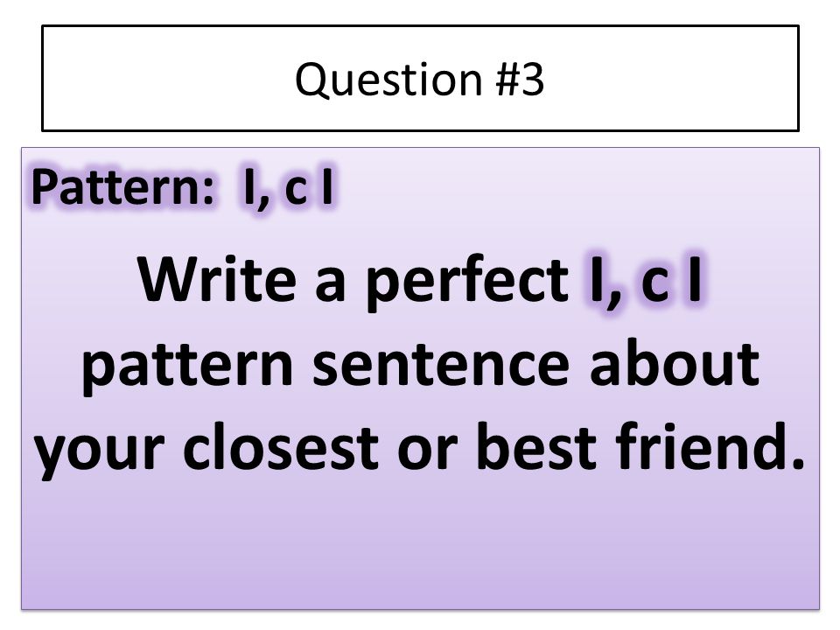Select the word "sentence" in the prompt

point(440,366)
